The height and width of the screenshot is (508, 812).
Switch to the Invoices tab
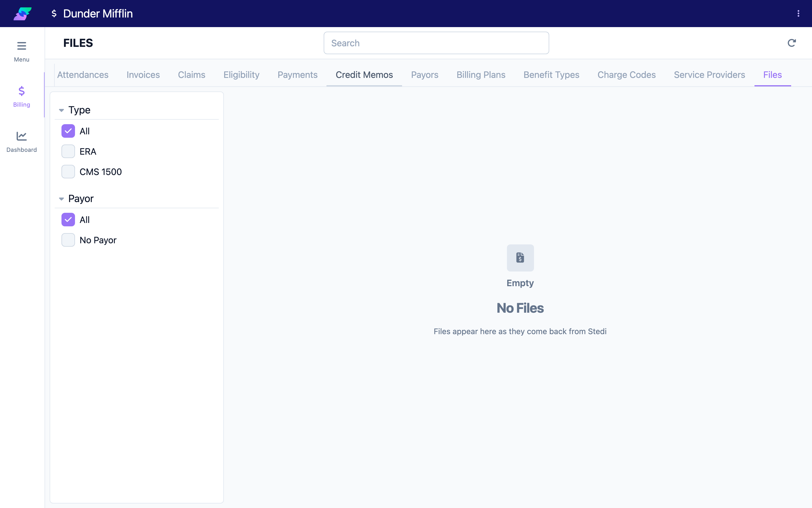click(x=143, y=75)
